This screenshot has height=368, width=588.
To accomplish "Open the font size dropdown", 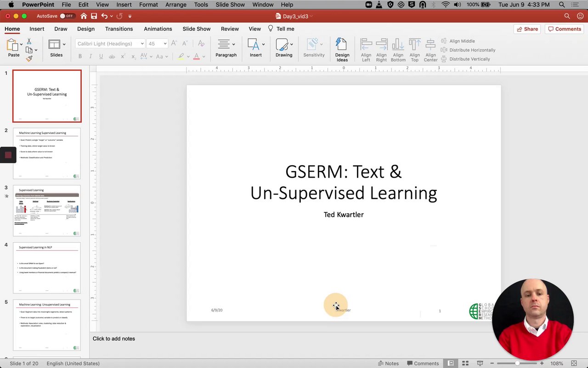I will tap(165, 44).
